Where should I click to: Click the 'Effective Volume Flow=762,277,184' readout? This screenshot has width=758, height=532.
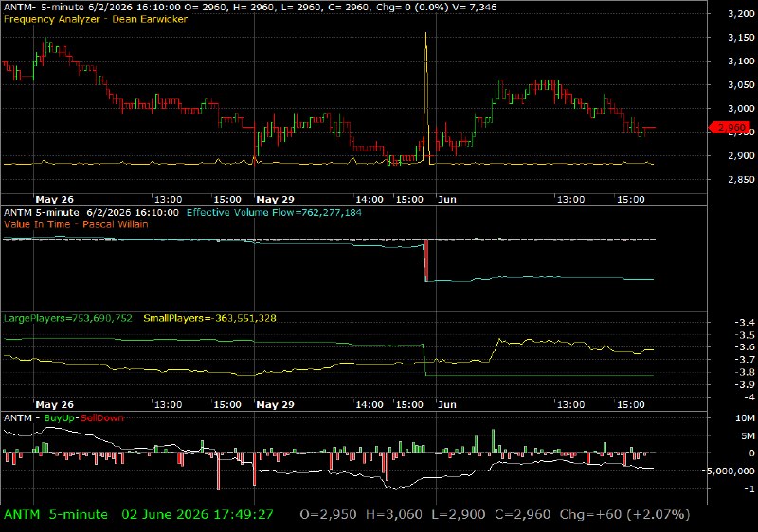pyautogui.click(x=274, y=212)
